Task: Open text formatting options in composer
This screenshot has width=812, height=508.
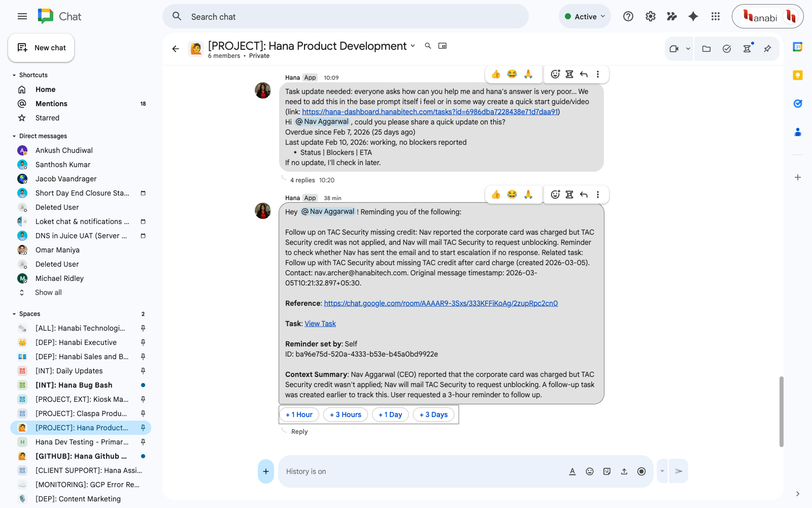Action: click(572, 471)
